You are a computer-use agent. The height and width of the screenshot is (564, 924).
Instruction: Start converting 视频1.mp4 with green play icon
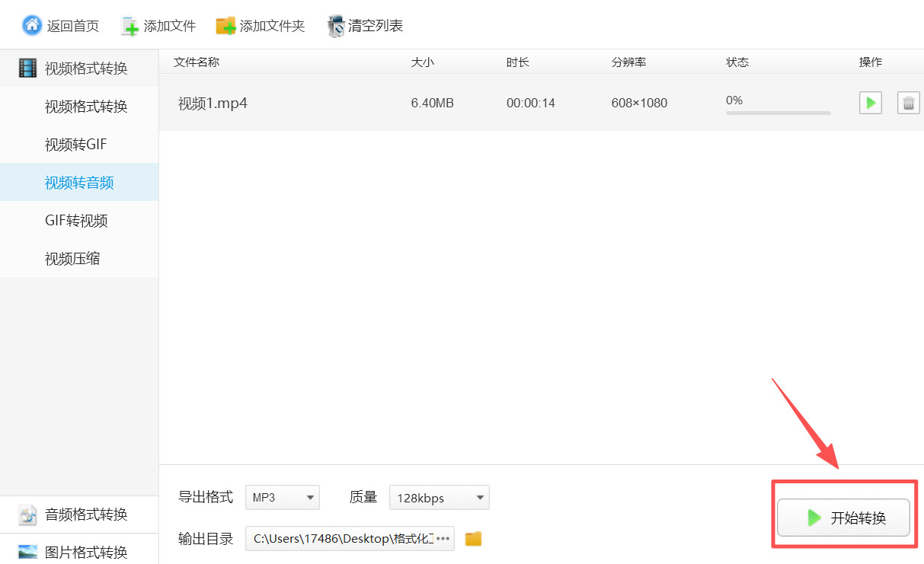871,103
